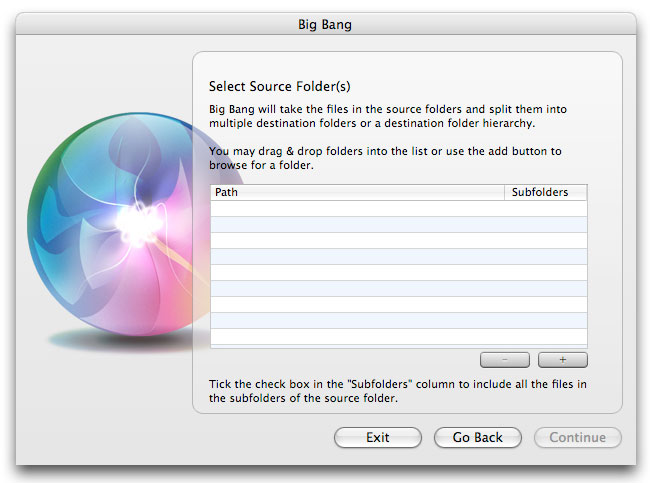Click the "Select Source Folder(s)" heading

coord(279,86)
